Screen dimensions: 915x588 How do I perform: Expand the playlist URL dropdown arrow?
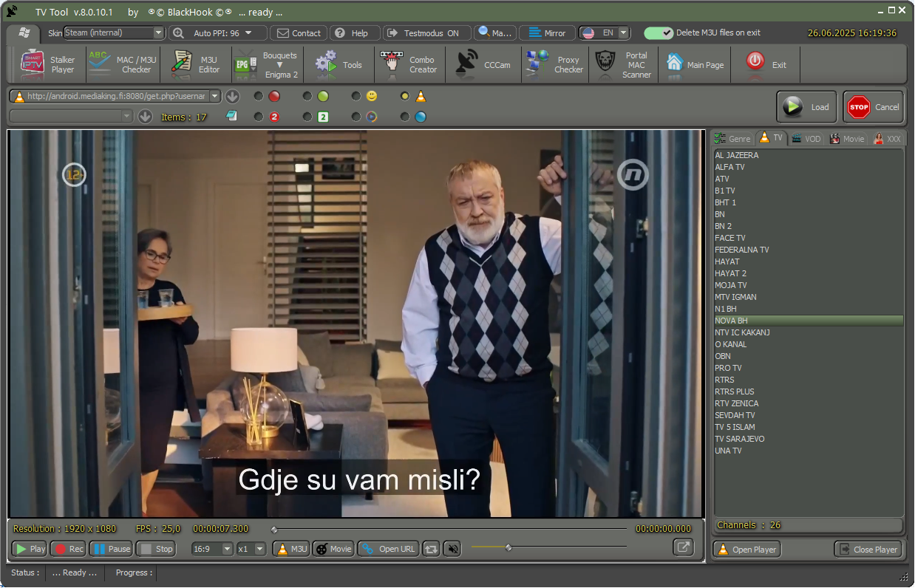pyautogui.click(x=215, y=96)
